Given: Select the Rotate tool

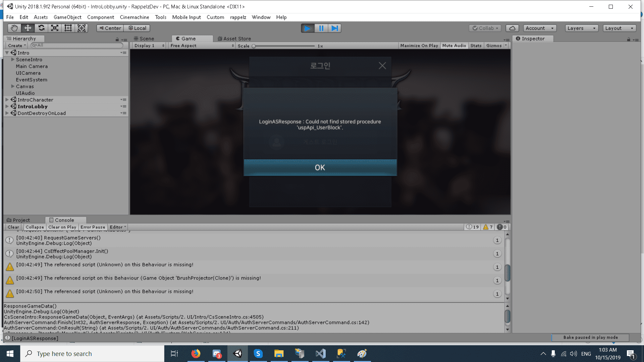Looking at the screenshot, I should pyautogui.click(x=41, y=28).
